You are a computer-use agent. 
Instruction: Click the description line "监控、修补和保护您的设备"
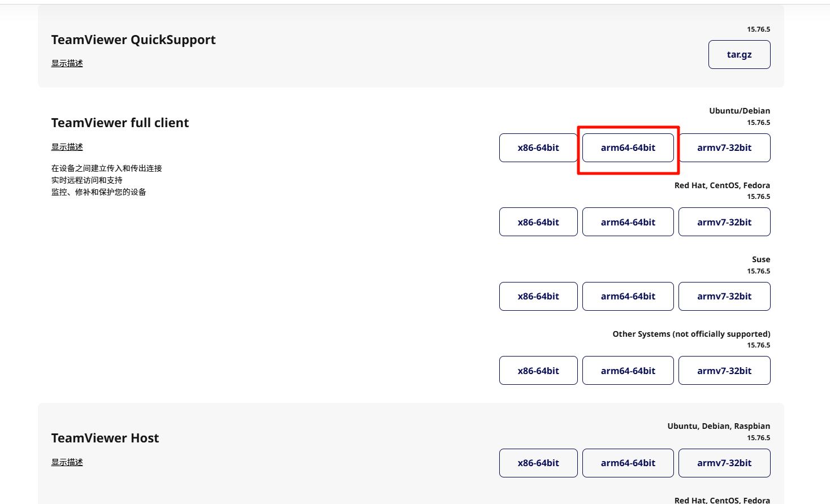(99, 192)
